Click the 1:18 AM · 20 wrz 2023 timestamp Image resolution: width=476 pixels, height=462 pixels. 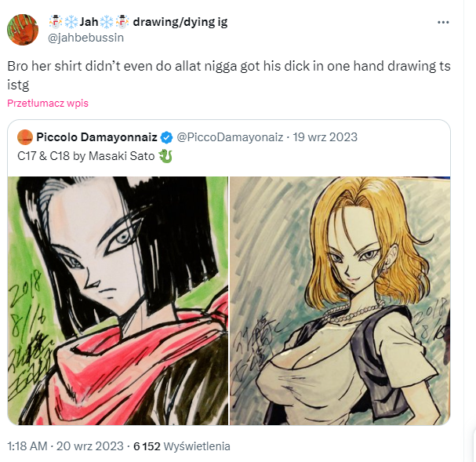click(65, 446)
